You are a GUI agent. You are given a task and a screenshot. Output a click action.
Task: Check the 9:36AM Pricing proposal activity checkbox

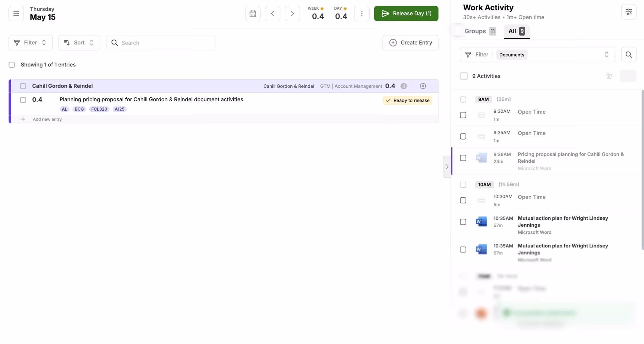[x=463, y=158]
